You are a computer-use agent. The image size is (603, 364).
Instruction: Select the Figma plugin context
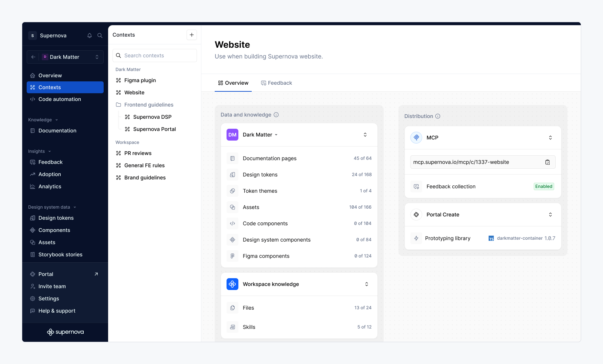[x=155, y=80]
